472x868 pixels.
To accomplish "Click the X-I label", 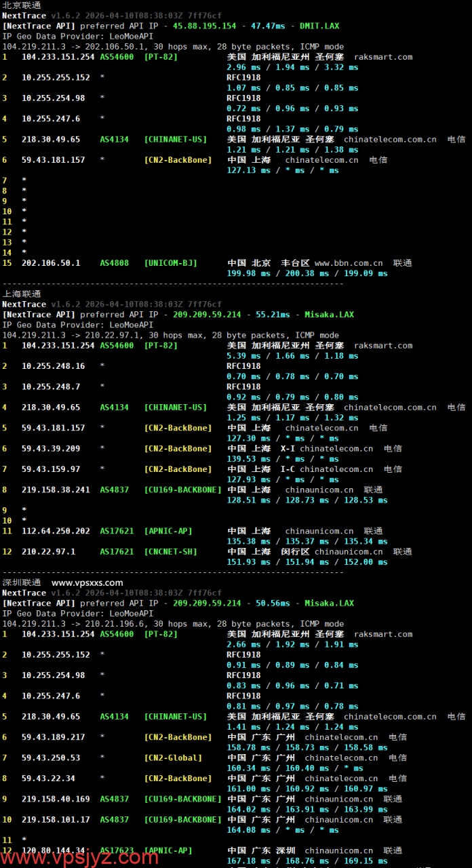I will 288,448.
